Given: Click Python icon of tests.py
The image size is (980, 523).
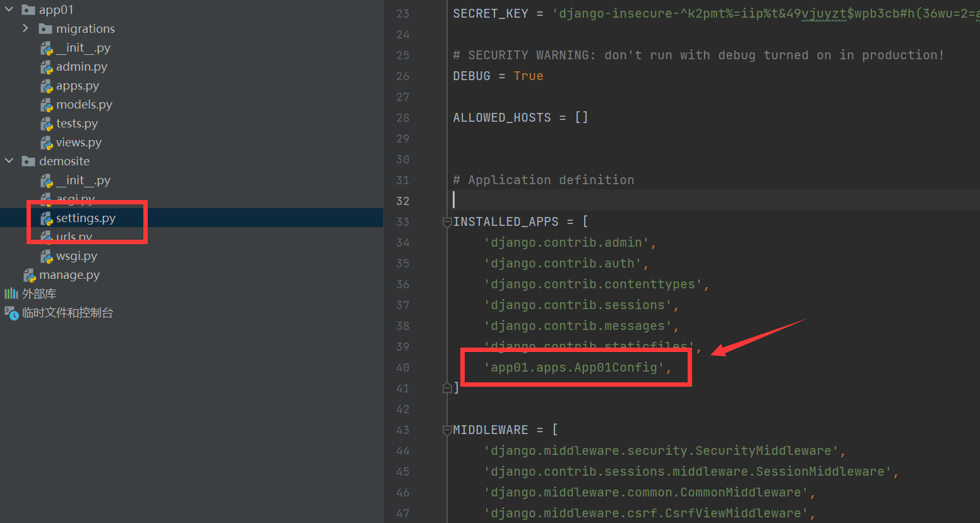Looking at the screenshot, I should [47, 124].
